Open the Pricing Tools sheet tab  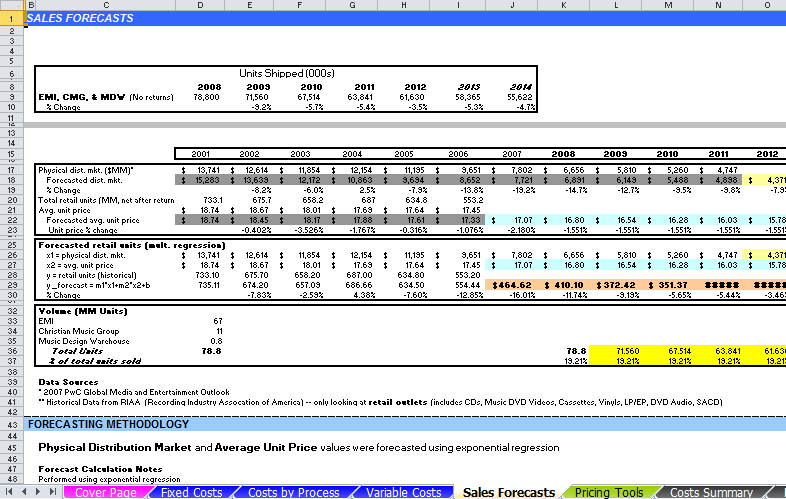click(609, 492)
